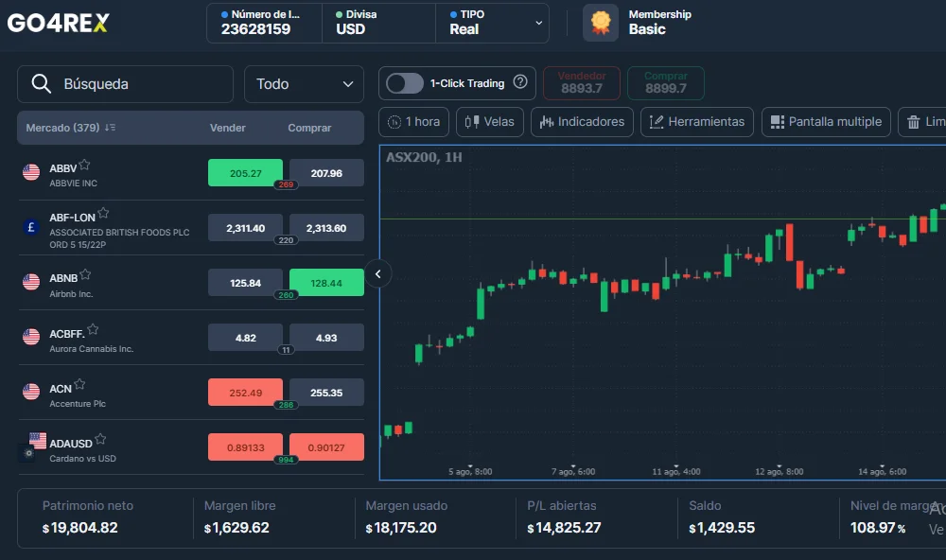The height and width of the screenshot is (560, 946).
Task: Sell ACN at 252.49
Action: [x=246, y=393]
